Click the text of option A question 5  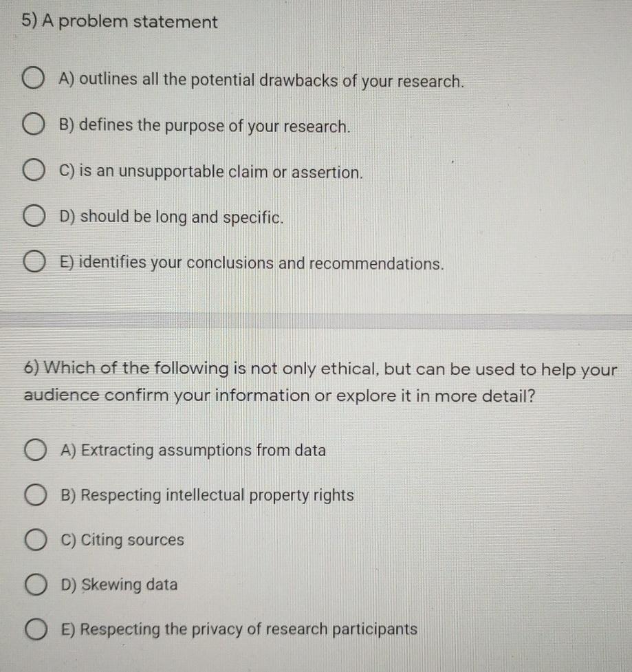[262, 81]
